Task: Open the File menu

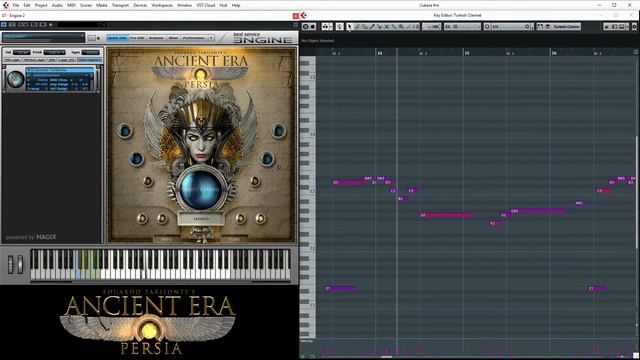Action: 16,5
